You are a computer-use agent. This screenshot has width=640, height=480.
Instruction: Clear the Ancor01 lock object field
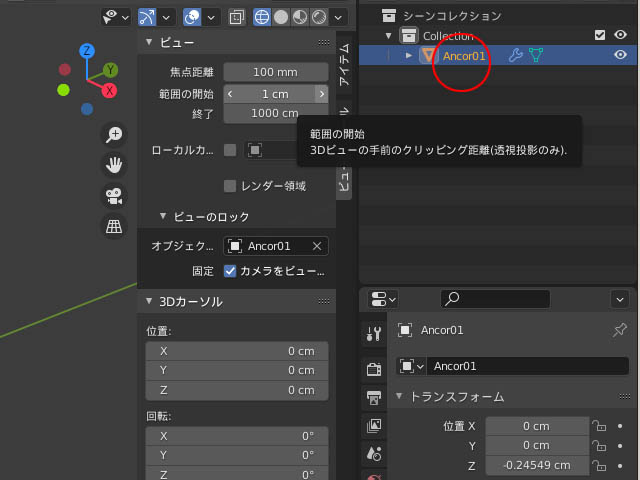(x=317, y=246)
